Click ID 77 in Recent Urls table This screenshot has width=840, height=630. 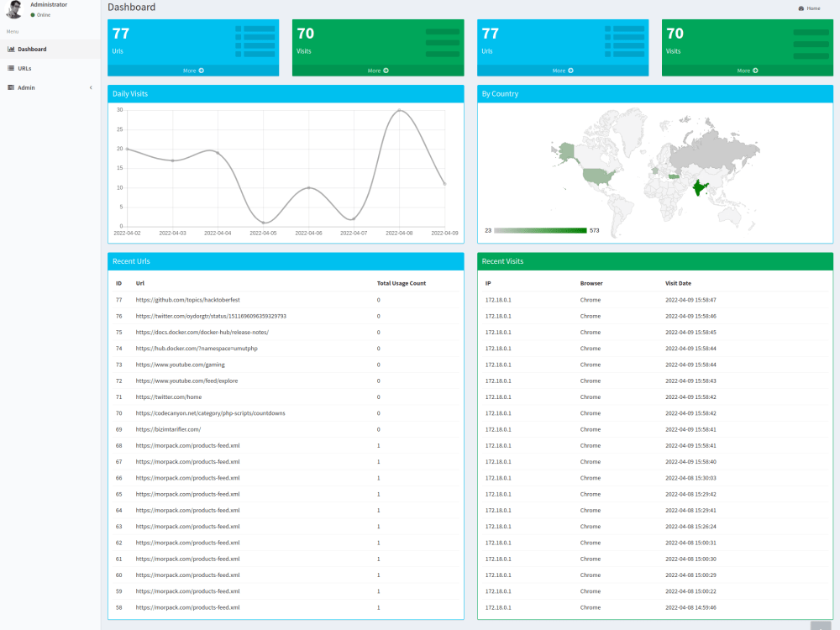pyautogui.click(x=119, y=300)
